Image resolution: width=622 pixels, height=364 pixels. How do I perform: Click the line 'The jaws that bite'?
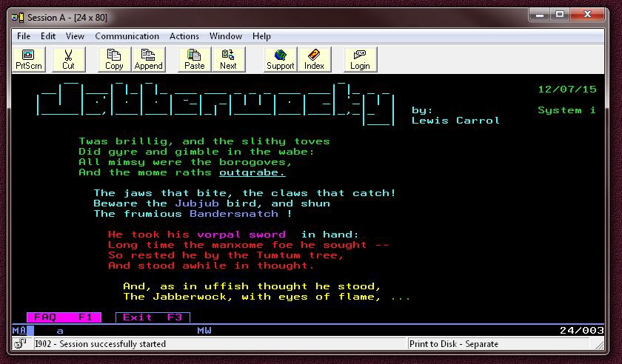[x=245, y=193]
